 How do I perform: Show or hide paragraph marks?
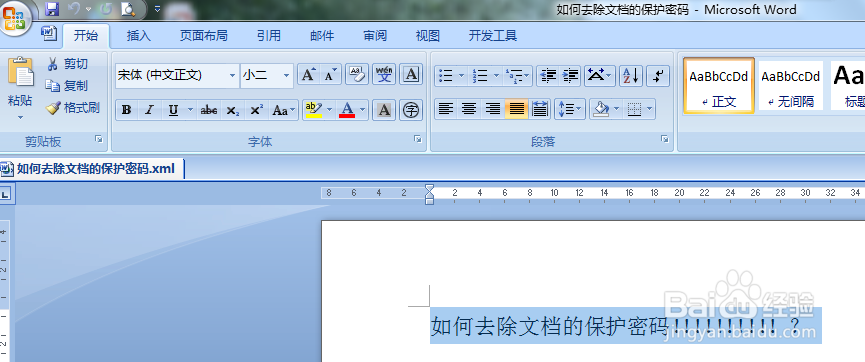tap(658, 76)
